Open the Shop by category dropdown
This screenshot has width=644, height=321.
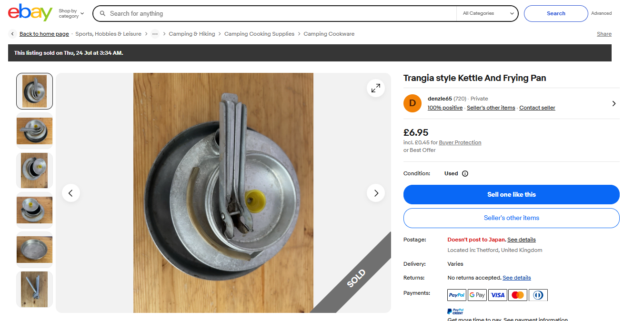tap(71, 13)
